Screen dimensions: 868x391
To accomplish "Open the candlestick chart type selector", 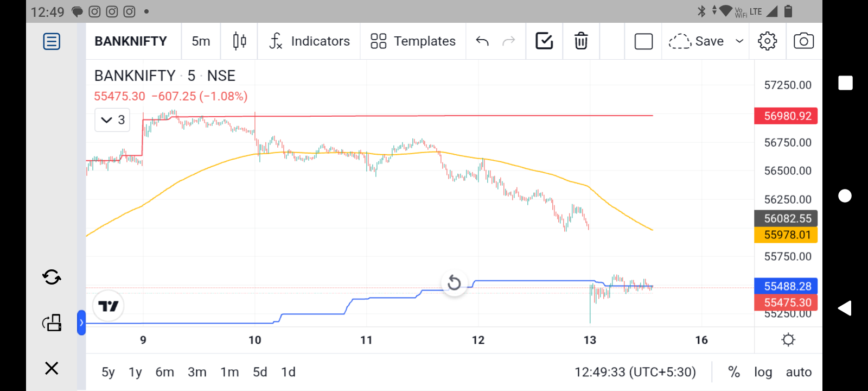I will (239, 41).
